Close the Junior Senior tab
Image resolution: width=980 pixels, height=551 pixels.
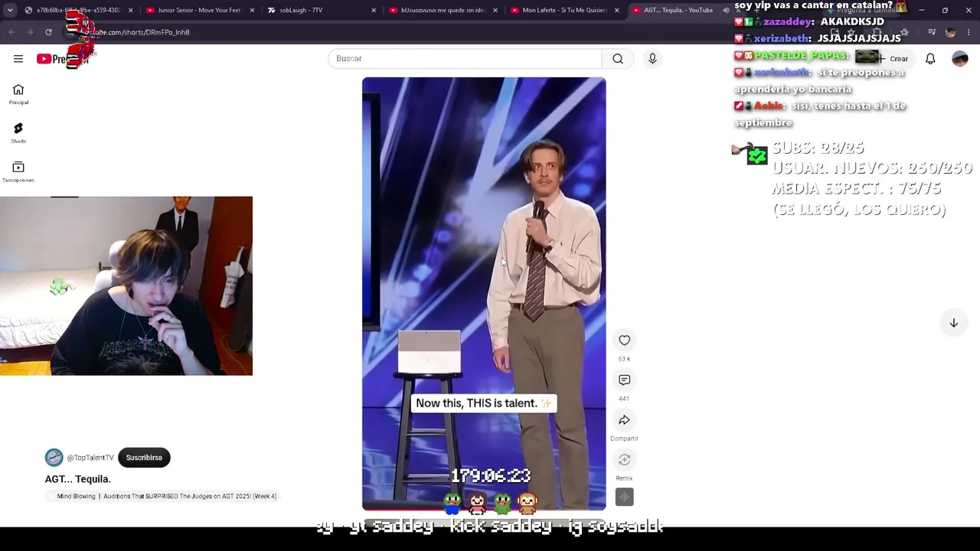click(x=252, y=10)
